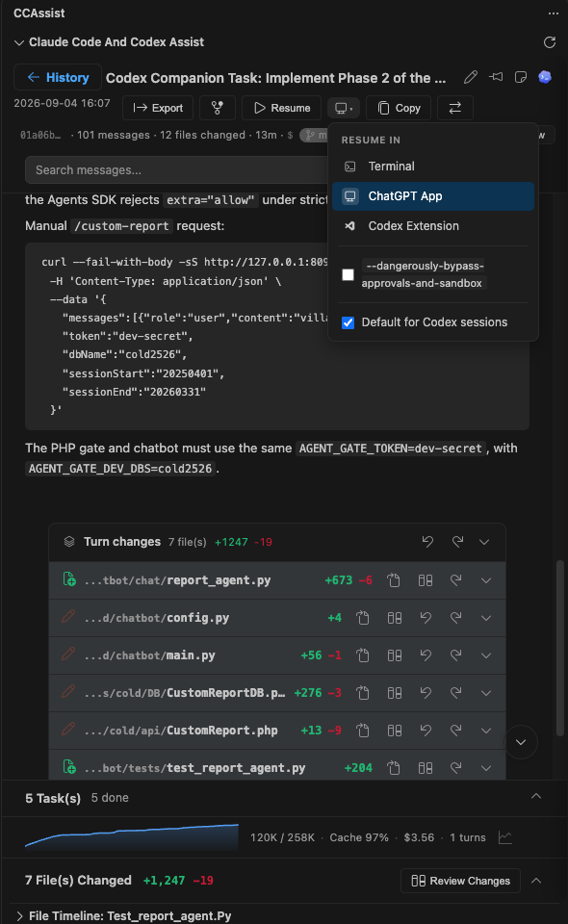This screenshot has width=568, height=924.
Task: Collapse the Turn changes section
Action: [484, 542]
